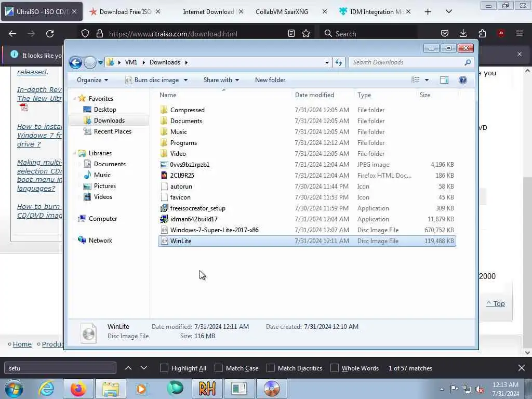Switch to UltraISO browser tab
532x399 pixels.
(42, 11)
